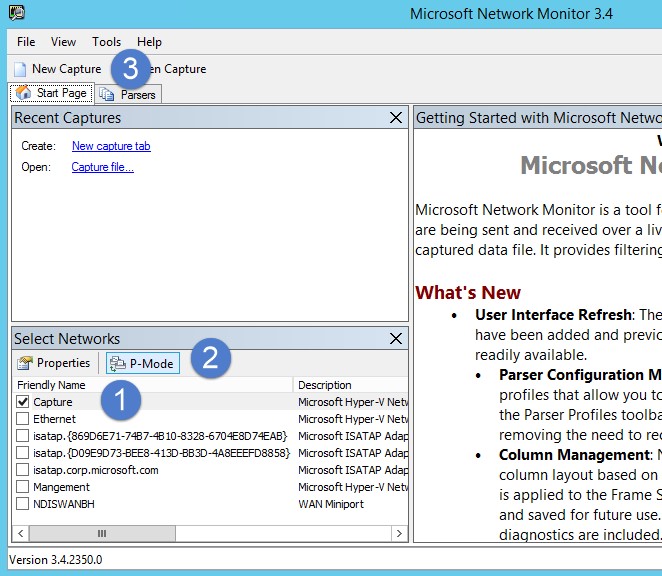Check the Mangement adapter checkbox
This screenshot has height=576, width=662.
coord(22,486)
